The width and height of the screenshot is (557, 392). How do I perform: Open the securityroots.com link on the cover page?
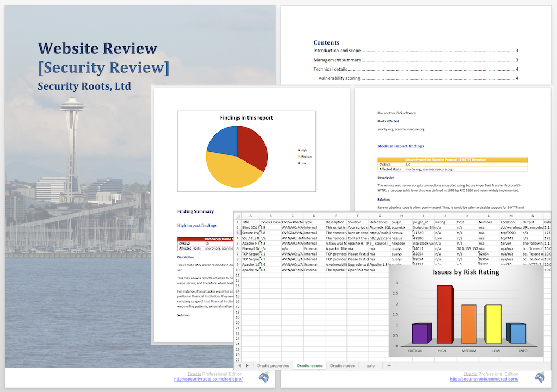tap(208, 379)
